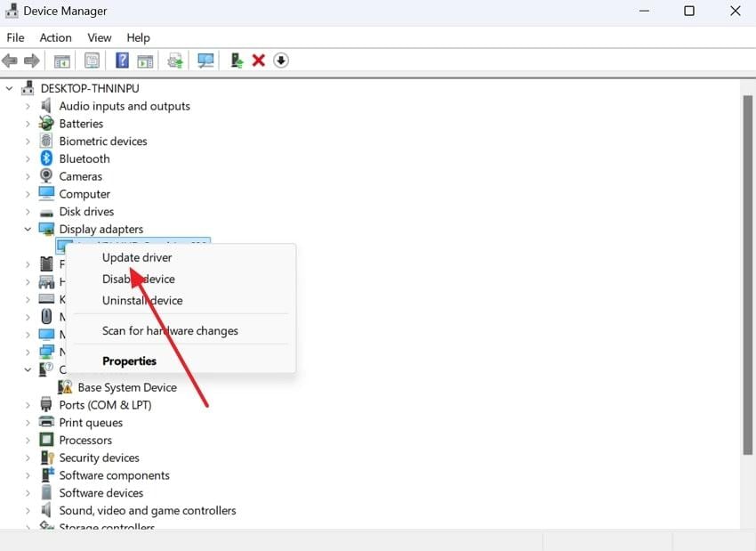The height and width of the screenshot is (551, 756).
Task: Click the Show/Hide console tree toolbar icon
Action: (60, 60)
